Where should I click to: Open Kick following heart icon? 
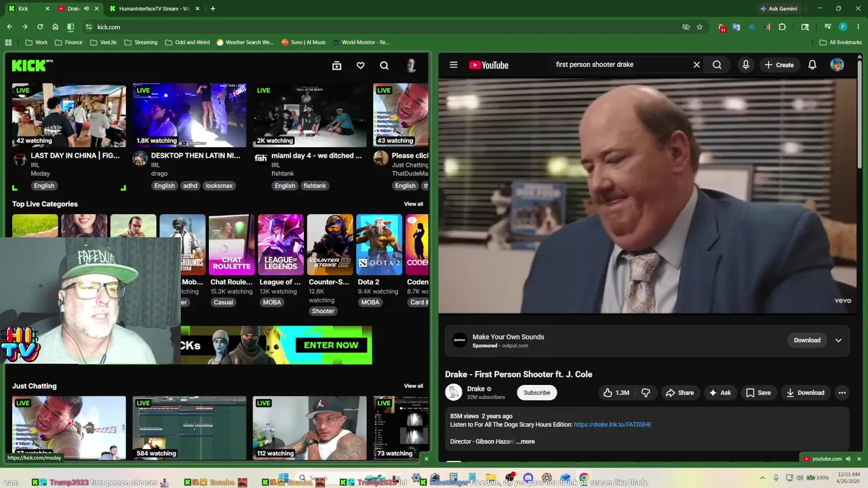pyautogui.click(x=361, y=65)
